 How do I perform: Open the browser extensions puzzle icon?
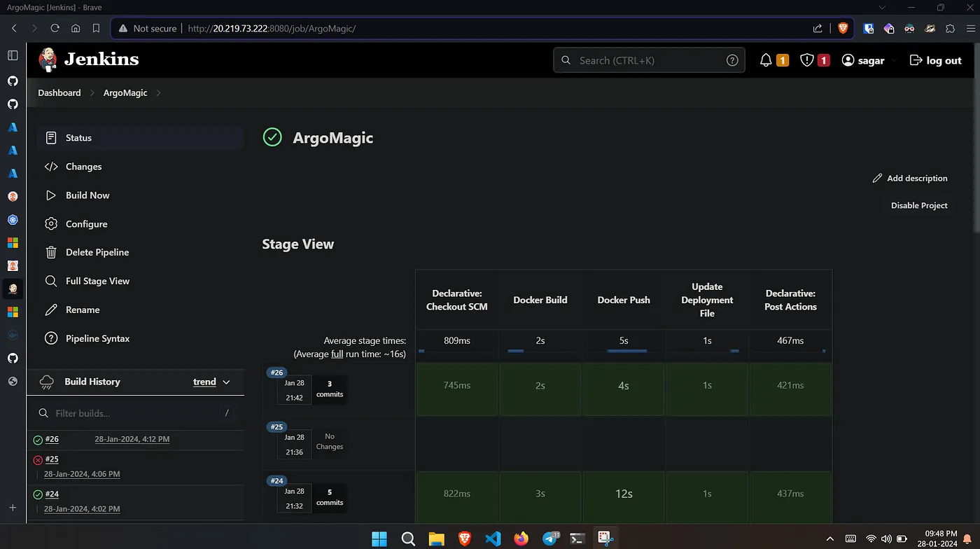[950, 29]
